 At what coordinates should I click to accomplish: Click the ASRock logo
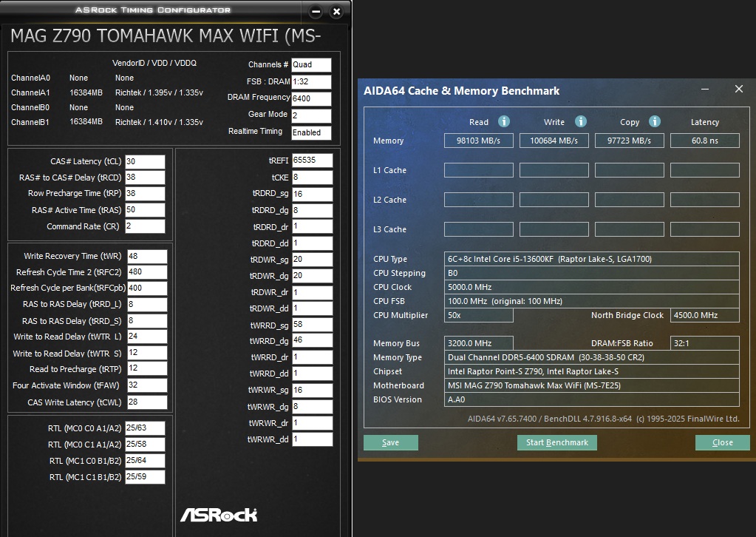tap(219, 515)
